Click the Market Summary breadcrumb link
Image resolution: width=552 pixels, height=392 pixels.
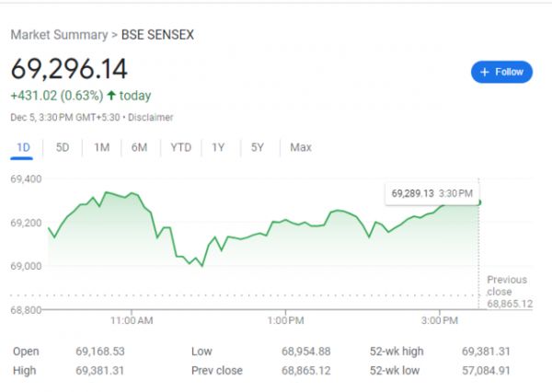(58, 35)
